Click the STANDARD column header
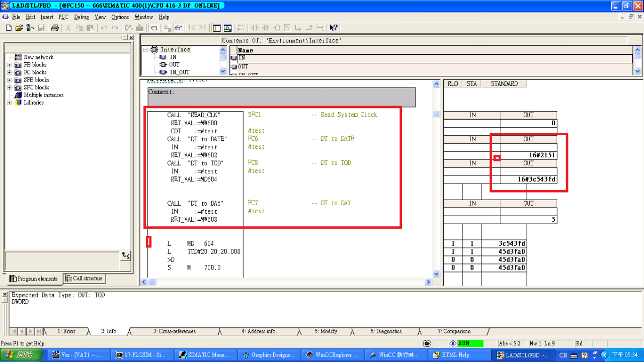Image resolution: width=644 pixels, height=362 pixels. 504,84
